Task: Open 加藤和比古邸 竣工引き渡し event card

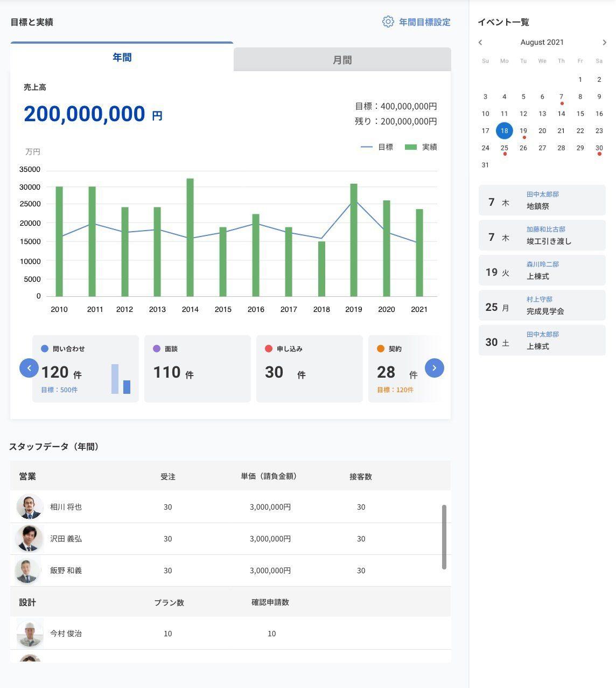Action: 542,235
